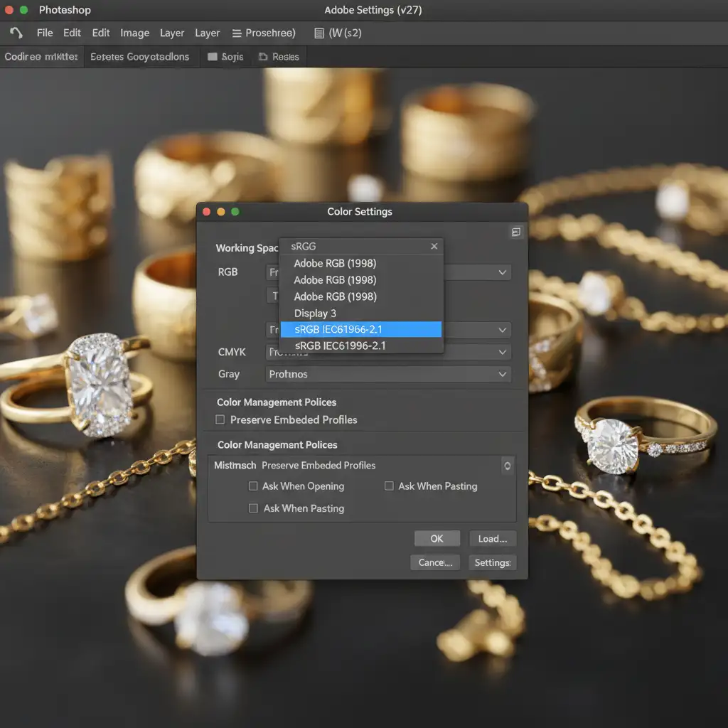The height and width of the screenshot is (728, 728).
Task: Open the Mistmsch policy stepper dropdown
Action: coord(507,466)
